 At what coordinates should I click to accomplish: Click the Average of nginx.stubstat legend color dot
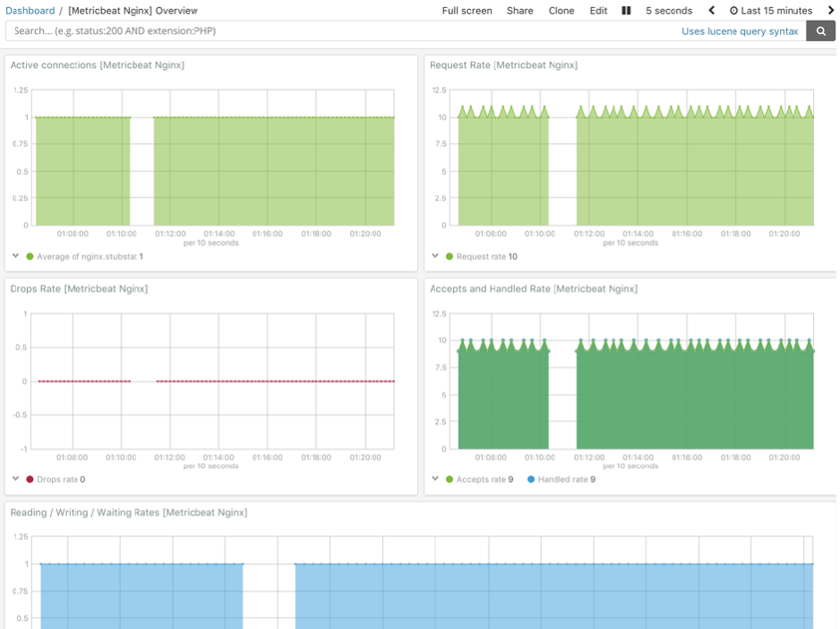point(30,256)
